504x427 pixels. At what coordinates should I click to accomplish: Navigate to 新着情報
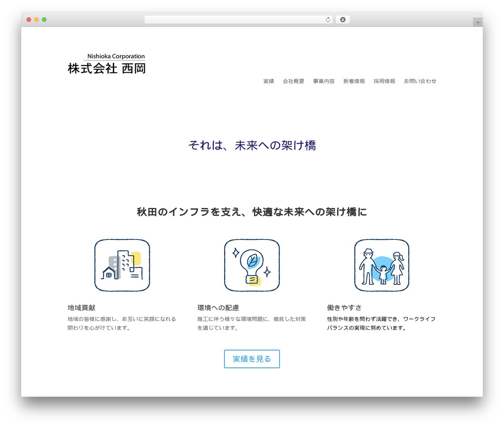(x=354, y=81)
